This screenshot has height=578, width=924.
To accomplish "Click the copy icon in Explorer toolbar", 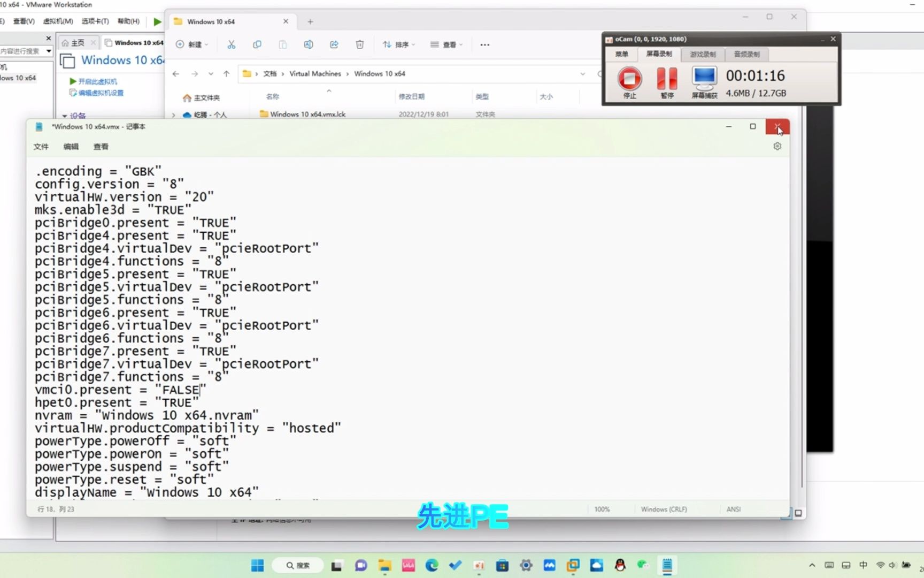I will (x=257, y=44).
